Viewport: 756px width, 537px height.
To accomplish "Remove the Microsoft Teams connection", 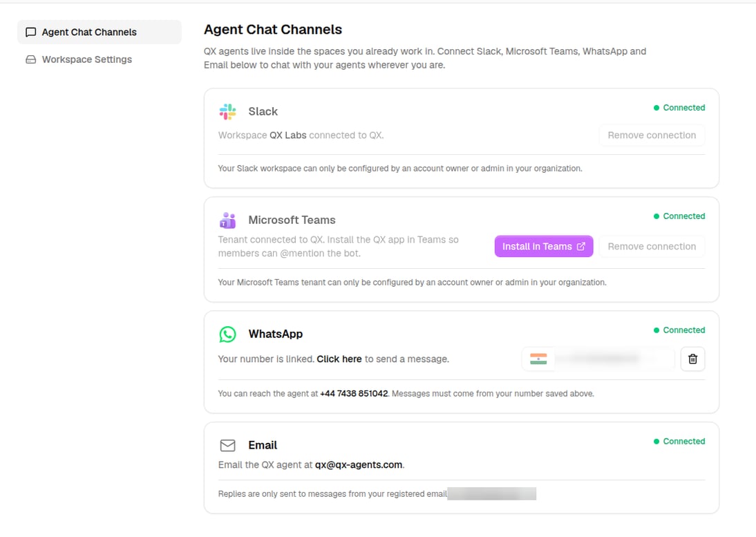I will click(x=652, y=246).
